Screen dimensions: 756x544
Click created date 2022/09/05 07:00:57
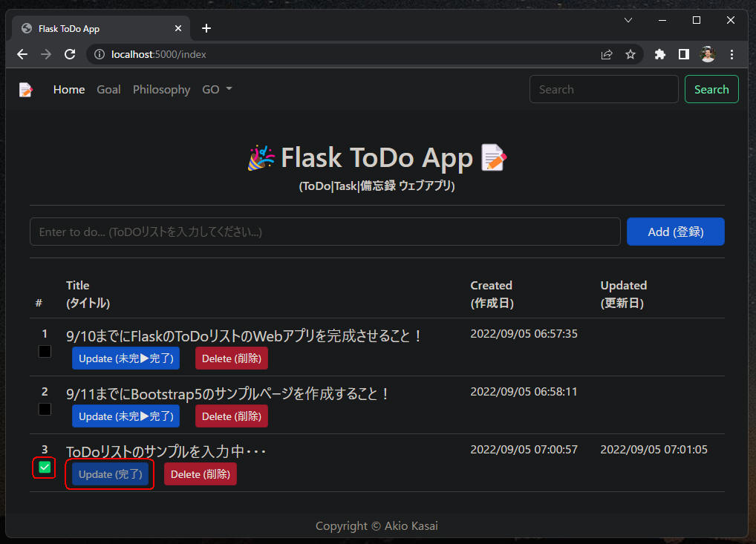pyautogui.click(x=524, y=450)
